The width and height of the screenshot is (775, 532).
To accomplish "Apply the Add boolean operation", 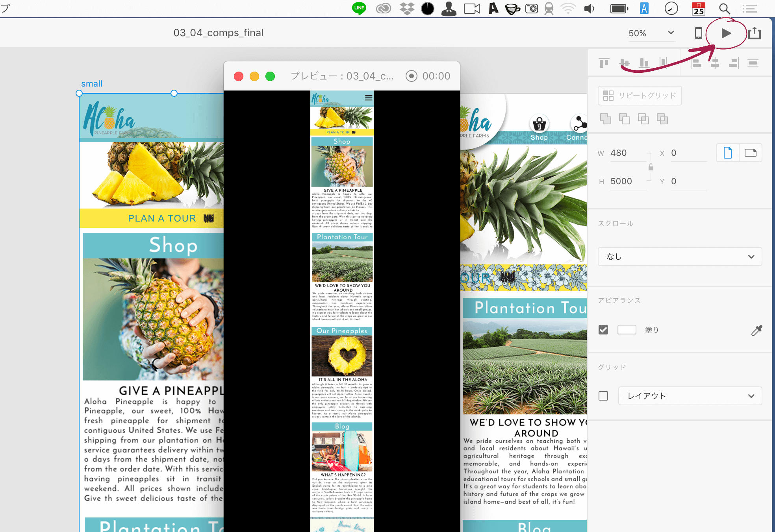I will (606, 119).
